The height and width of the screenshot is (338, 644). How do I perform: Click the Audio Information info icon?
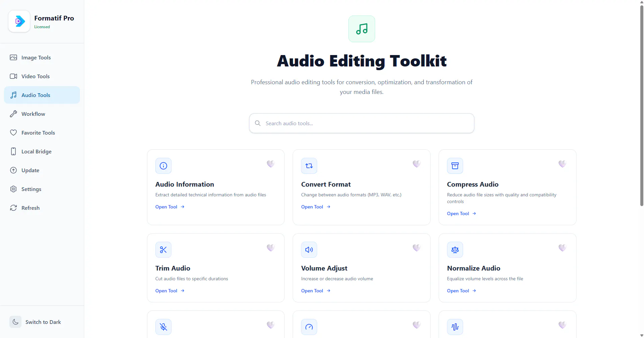coord(163,166)
